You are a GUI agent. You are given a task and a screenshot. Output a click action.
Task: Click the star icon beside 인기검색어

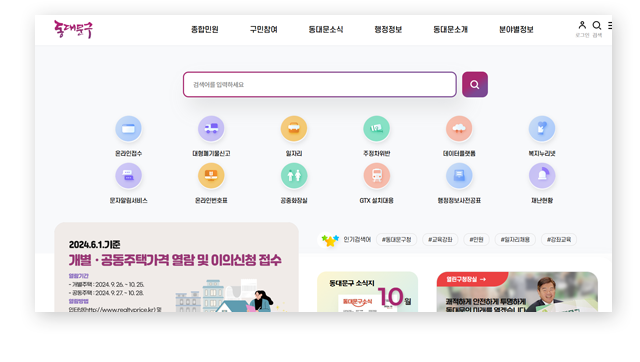point(330,240)
